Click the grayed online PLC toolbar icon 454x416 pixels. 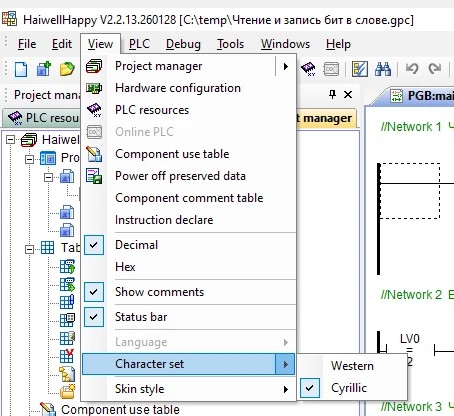(331, 69)
